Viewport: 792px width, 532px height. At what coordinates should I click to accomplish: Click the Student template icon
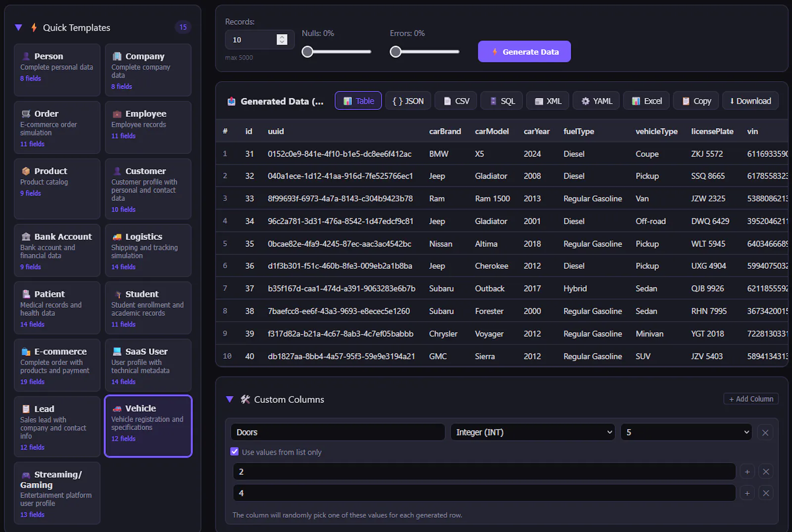click(118, 294)
